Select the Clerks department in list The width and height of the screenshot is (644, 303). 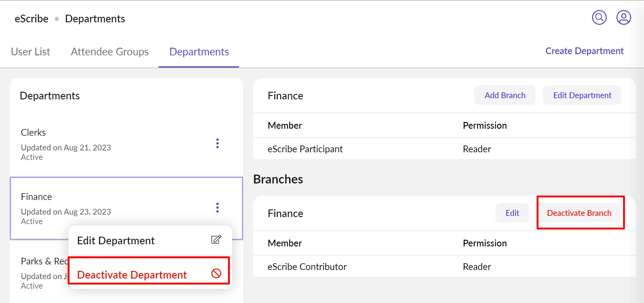point(92,144)
